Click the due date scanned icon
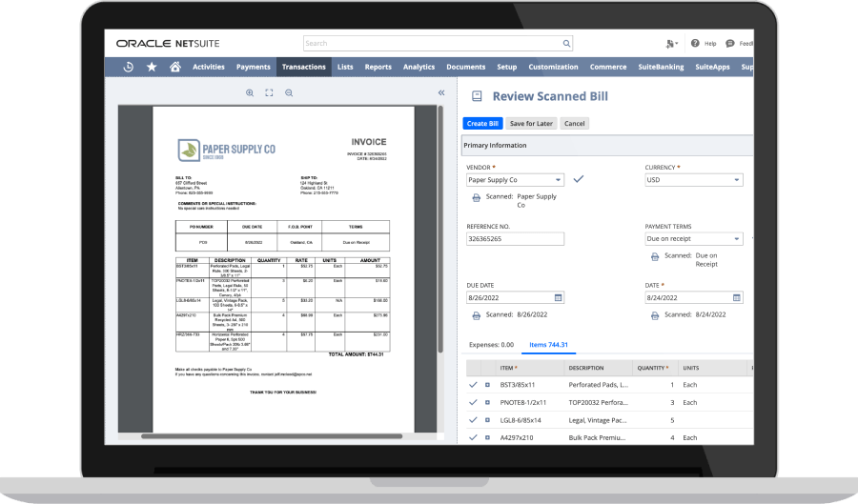Image resolution: width=858 pixels, height=504 pixels. (x=476, y=316)
